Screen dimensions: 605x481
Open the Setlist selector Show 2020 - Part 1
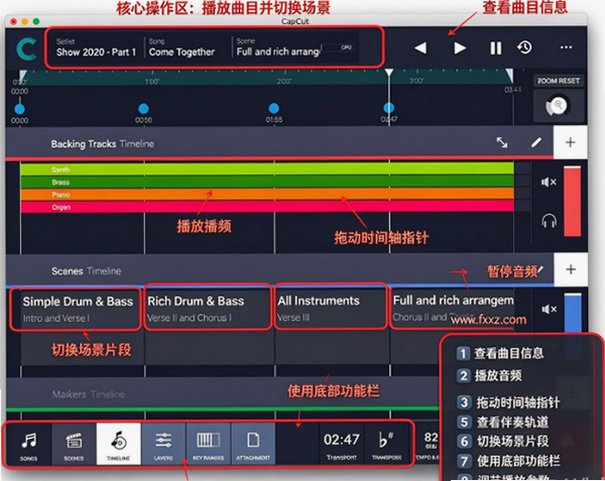96,47
